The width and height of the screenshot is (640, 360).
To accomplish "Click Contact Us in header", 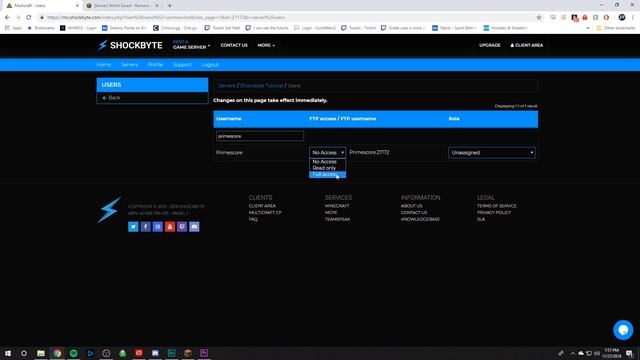I will (234, 45).
